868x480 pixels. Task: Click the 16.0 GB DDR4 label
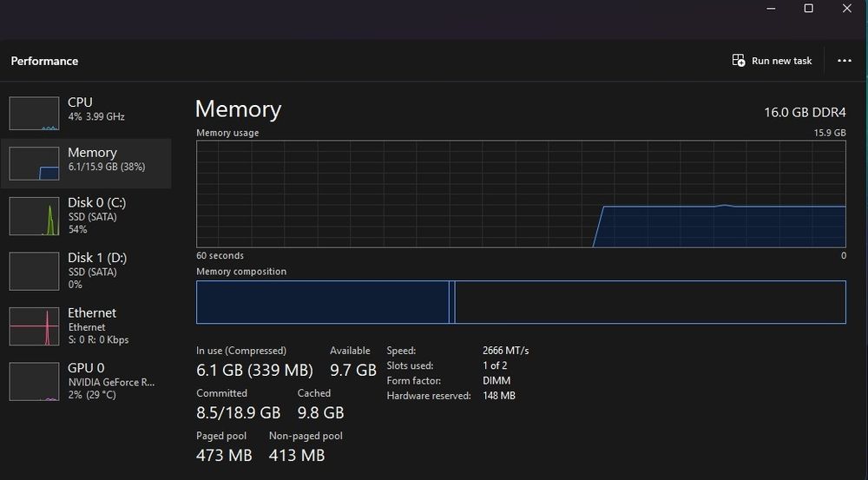point(805,112)
